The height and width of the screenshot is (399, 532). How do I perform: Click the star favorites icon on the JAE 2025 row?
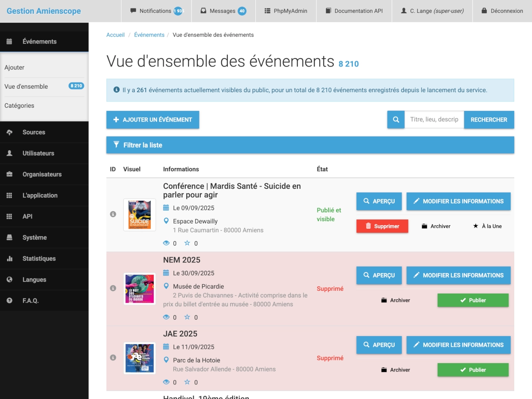point(187,382)
